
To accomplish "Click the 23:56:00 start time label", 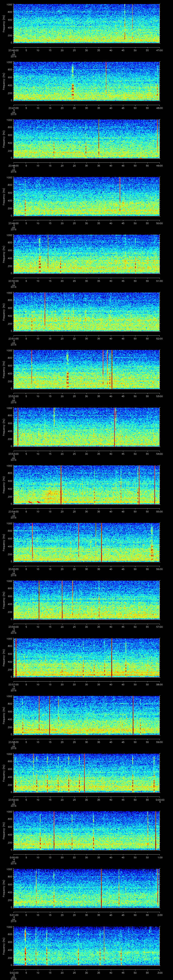I will coord(14,627).
